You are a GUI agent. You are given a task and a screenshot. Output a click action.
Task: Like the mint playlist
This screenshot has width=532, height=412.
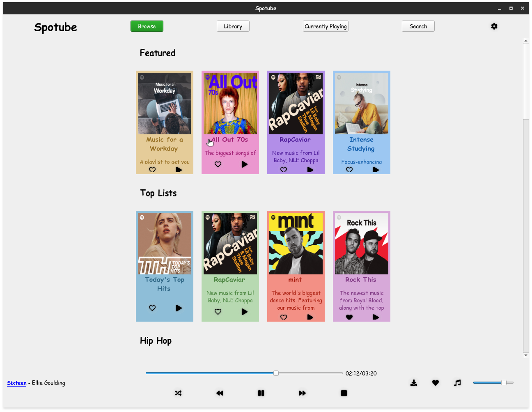tap(284, 317)
